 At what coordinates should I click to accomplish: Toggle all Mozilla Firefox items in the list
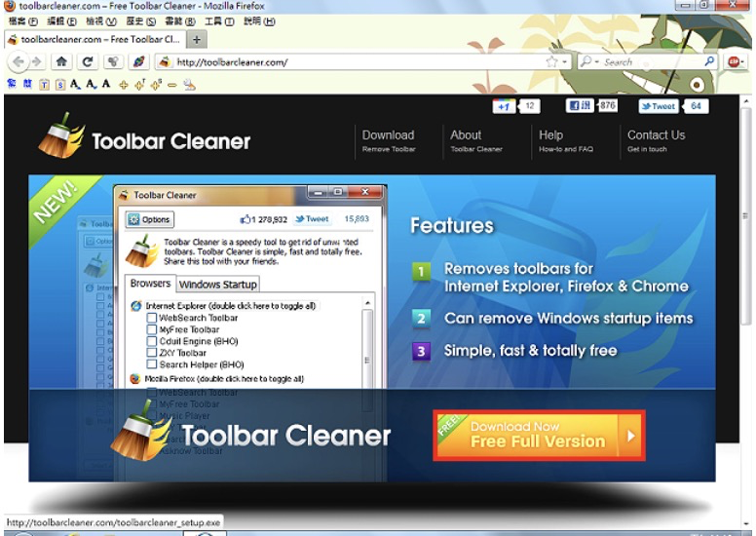[x=224, y=379]
